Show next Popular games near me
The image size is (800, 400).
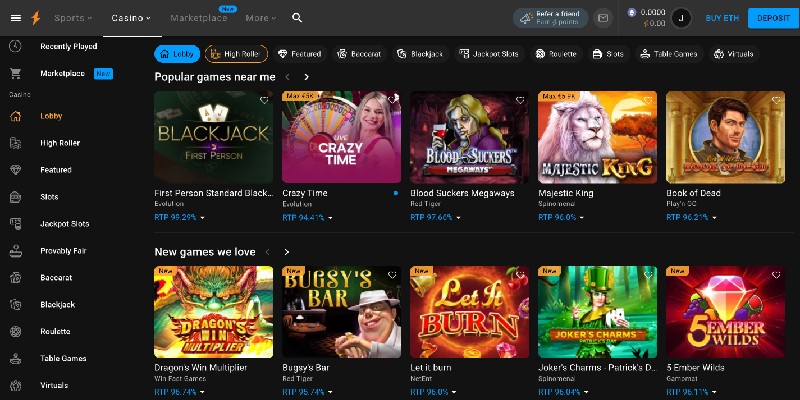306,77
